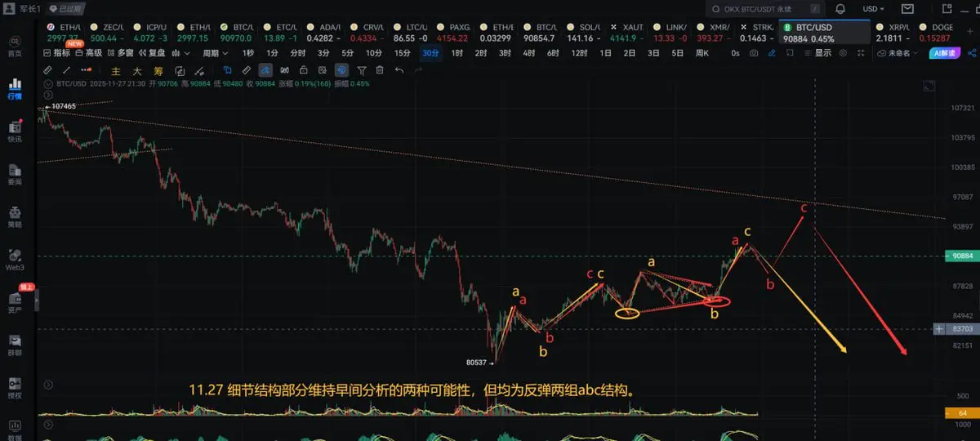
Task: Click the chart screenshot camera icon
Action: (x=753, y=52)
